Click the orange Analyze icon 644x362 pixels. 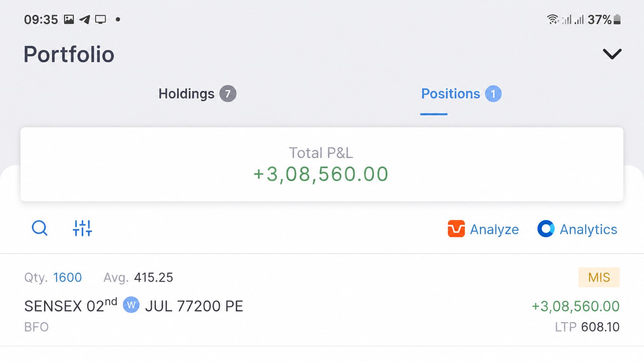click(x=456, y=229)
